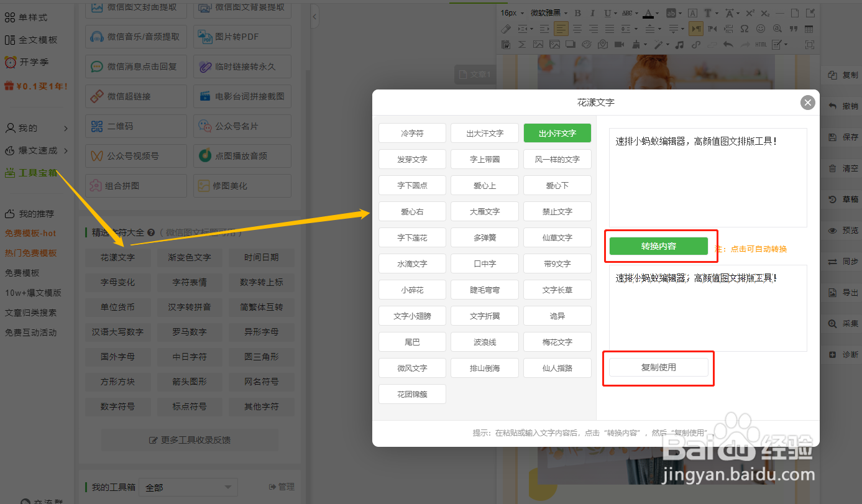Image resolution: width=862 pixels, height=504 pixels.
Task: Select 工具宝箱 in left sidebar
Action: click(x=31, y=173)
